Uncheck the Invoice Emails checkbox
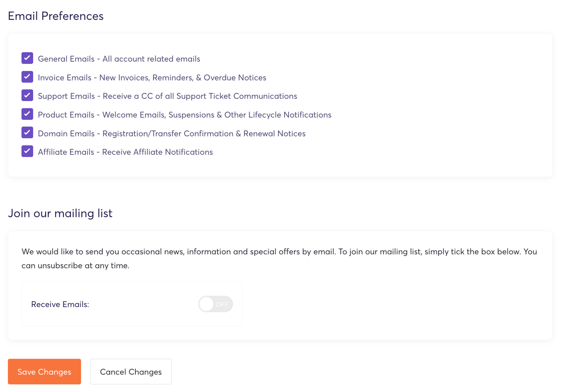 27,77
